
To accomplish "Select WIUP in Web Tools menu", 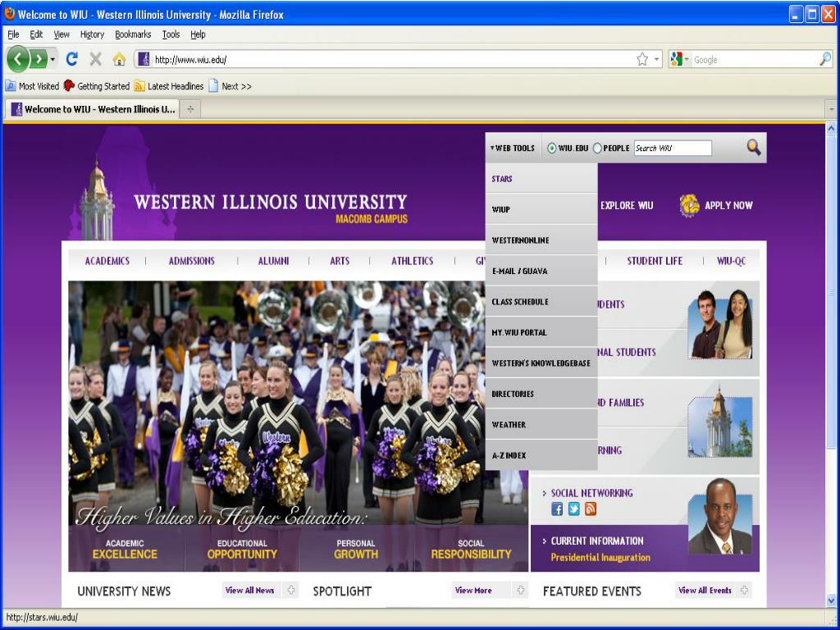I will [541, 209].
